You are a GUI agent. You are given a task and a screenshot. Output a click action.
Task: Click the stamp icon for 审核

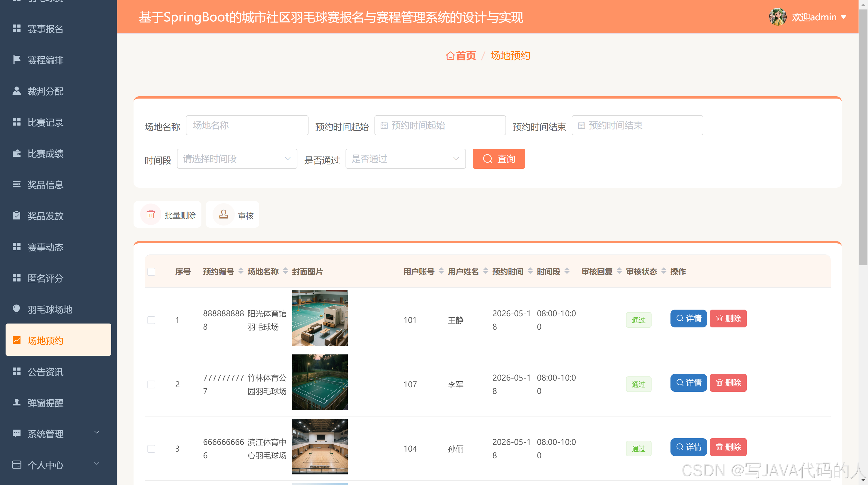(223, 214)
